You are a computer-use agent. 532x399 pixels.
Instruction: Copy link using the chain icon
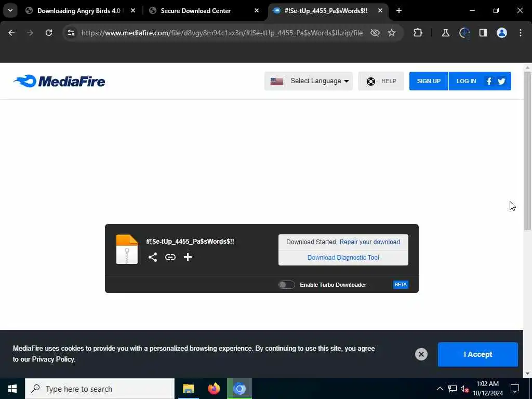click(170, 257)
